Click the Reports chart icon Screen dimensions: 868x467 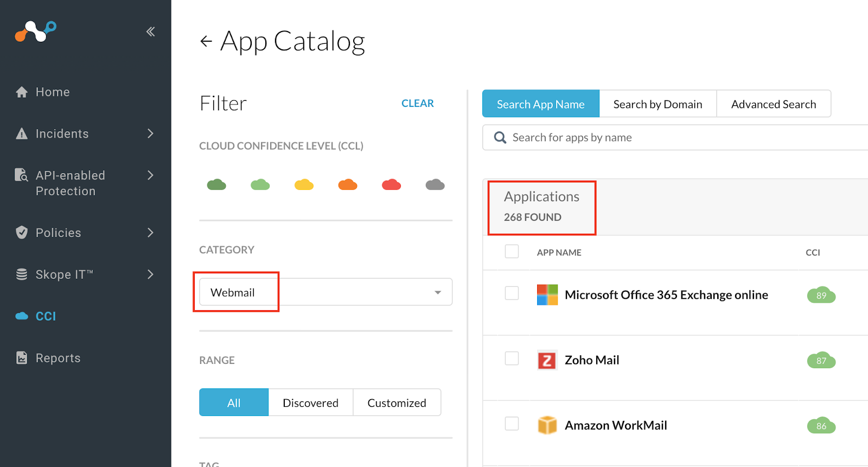[22, 358]
